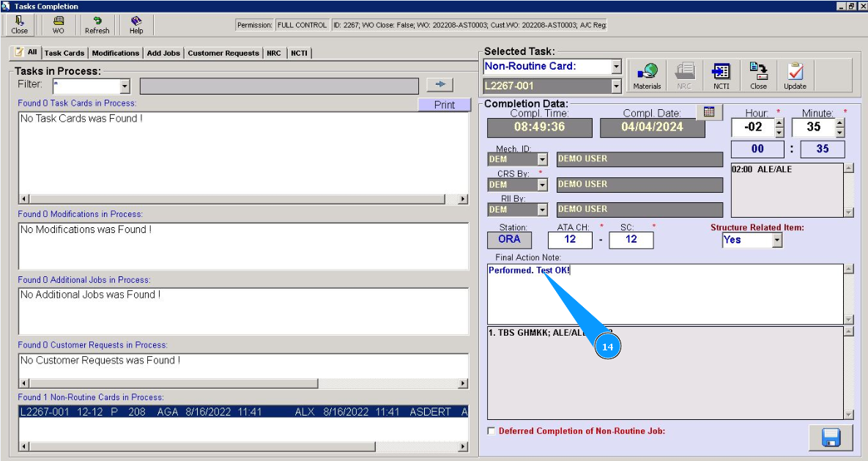
Task: Click in the Final Action Note textbox
Action: click(x=665, y=294)
